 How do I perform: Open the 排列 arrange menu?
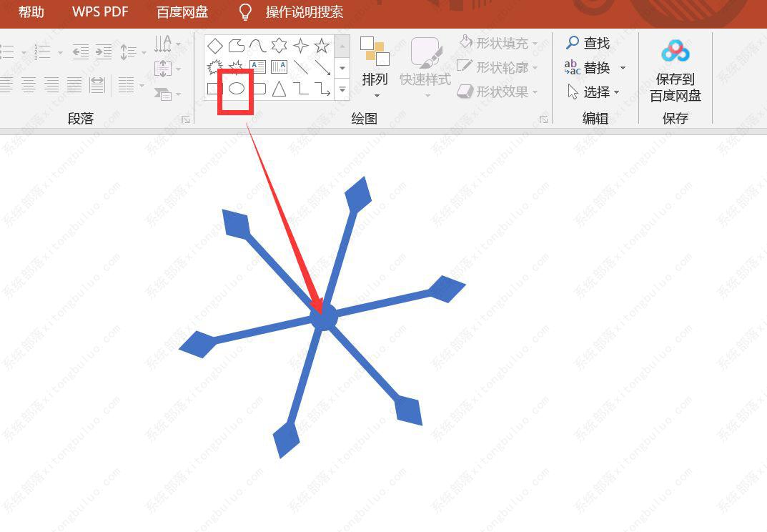point(375,66)
